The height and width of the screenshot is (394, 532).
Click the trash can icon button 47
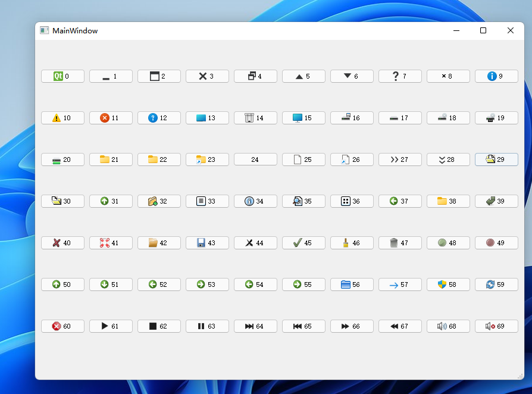pyautogui.click(x=400, y=242)
